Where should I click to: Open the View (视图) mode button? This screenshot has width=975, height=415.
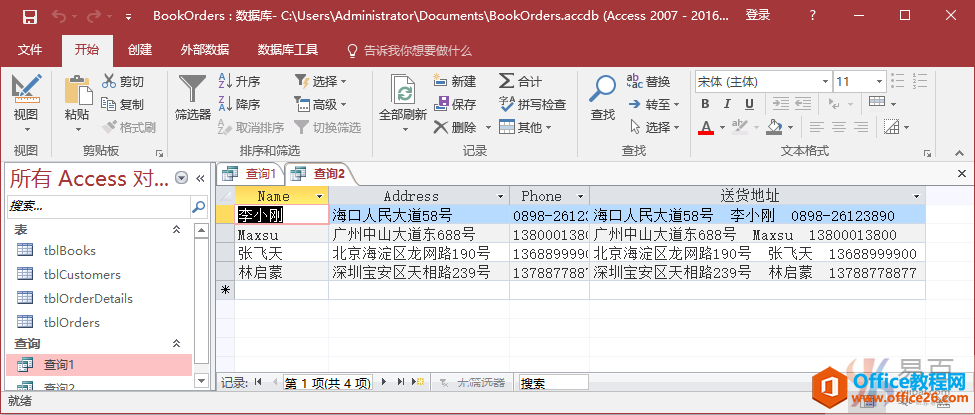[26, 104]
